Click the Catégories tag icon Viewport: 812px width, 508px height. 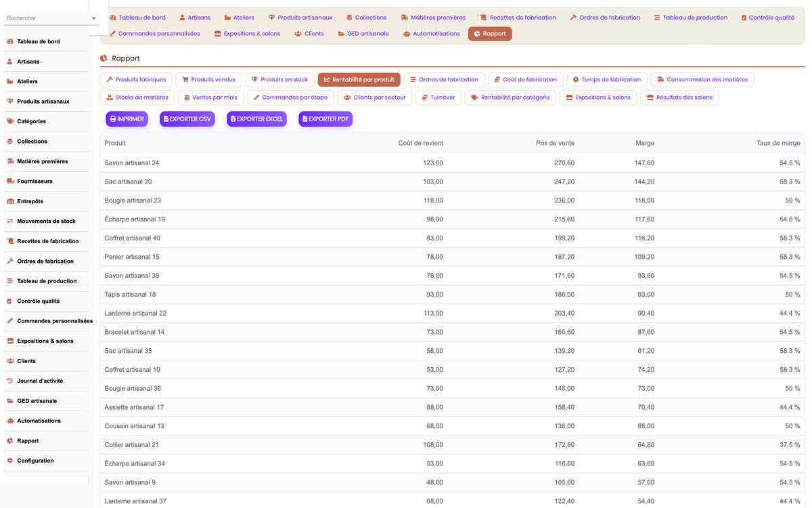(x=10, y=121)
